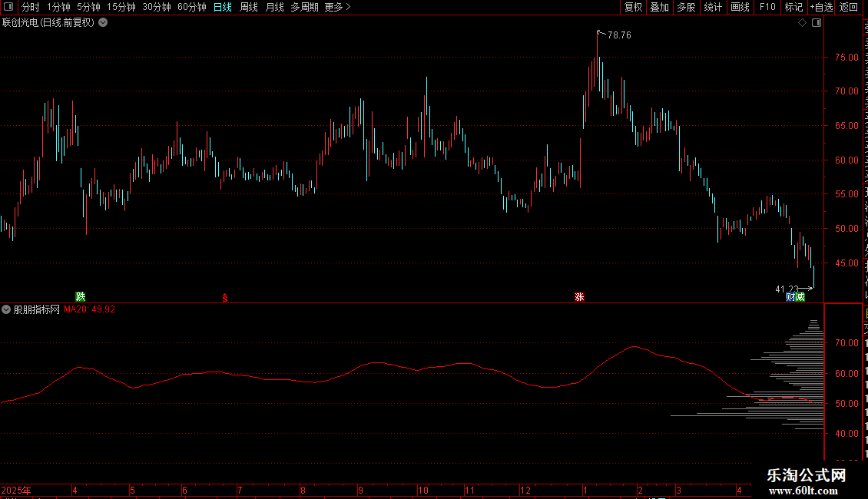The image size is (868, 499).
Task: Click the 41.23 low price label
Action: (x=787, y=289)
